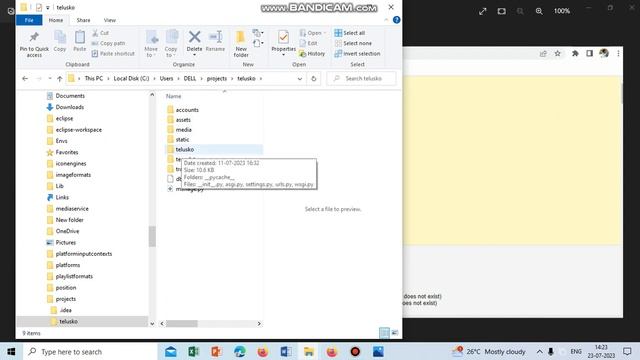Click Invert selection in ribbon
The height and width of the screenshot is (360, 640).
[357, 53]
